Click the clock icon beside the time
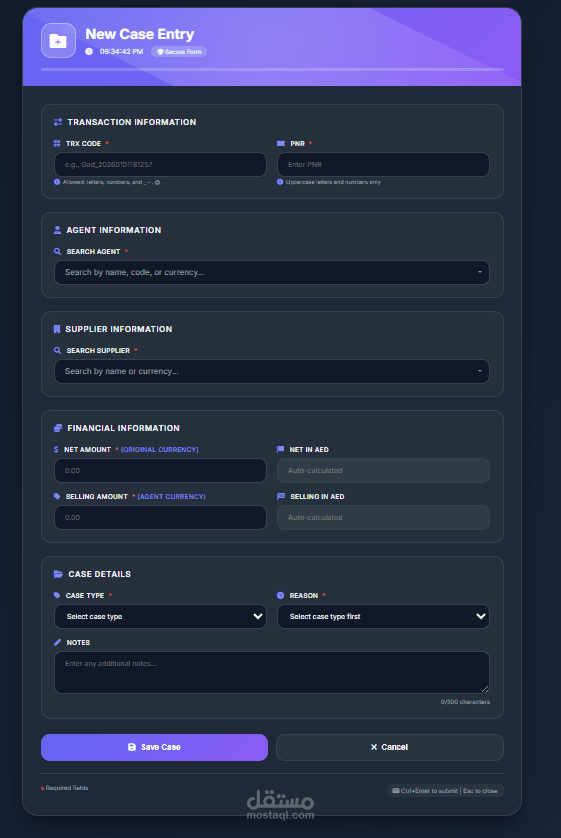This screenshot has height=838, width=561. tap(89, 51)
